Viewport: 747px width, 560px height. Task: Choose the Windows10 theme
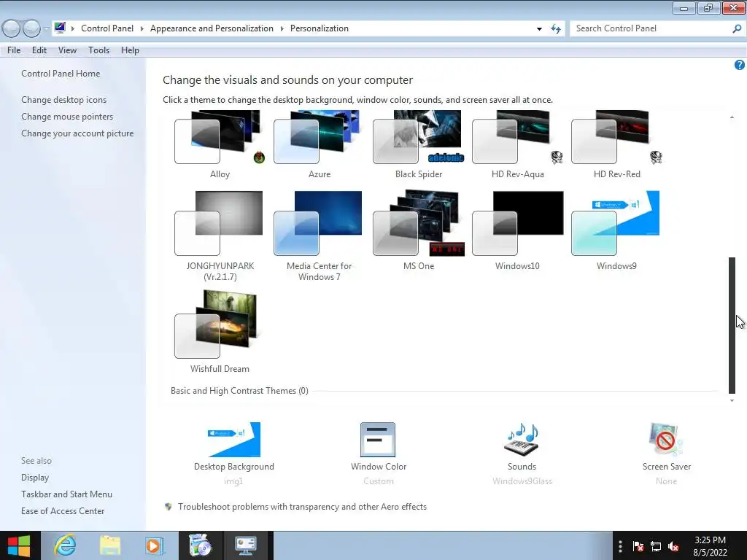pyautogui.click(x=517, y=231)
